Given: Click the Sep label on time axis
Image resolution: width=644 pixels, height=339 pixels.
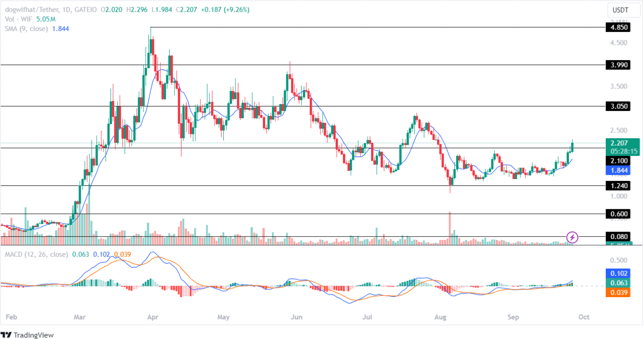Looking at the screenshot, I should click(x=513, y=317).
